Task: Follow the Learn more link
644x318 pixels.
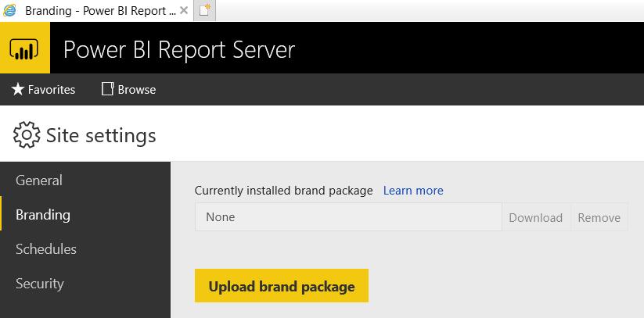Action: click(x=413, y=191)
